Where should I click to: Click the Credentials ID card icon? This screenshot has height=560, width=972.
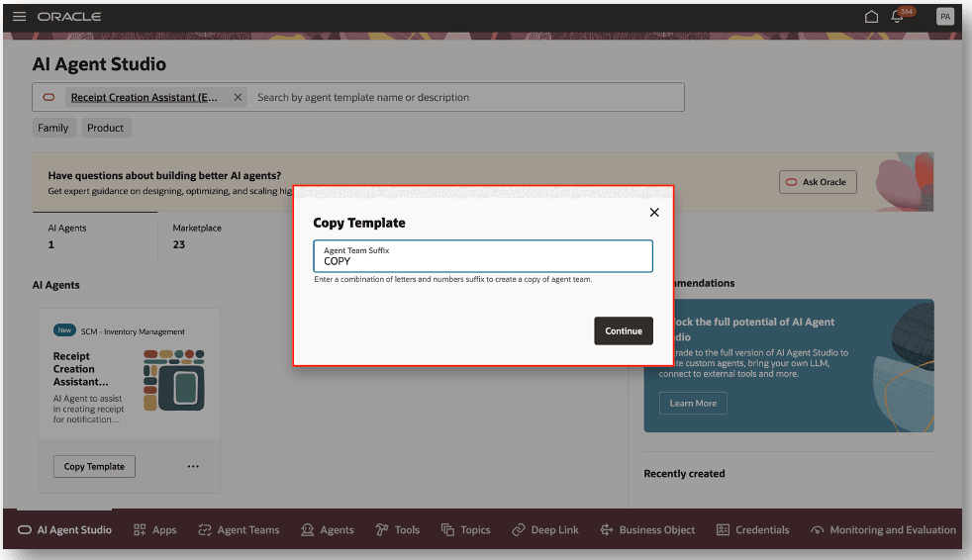point(723,529)
